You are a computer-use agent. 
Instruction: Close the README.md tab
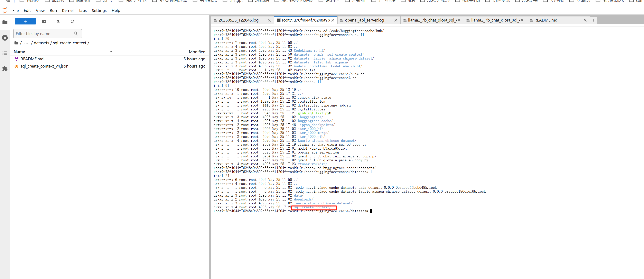point(585,20)
